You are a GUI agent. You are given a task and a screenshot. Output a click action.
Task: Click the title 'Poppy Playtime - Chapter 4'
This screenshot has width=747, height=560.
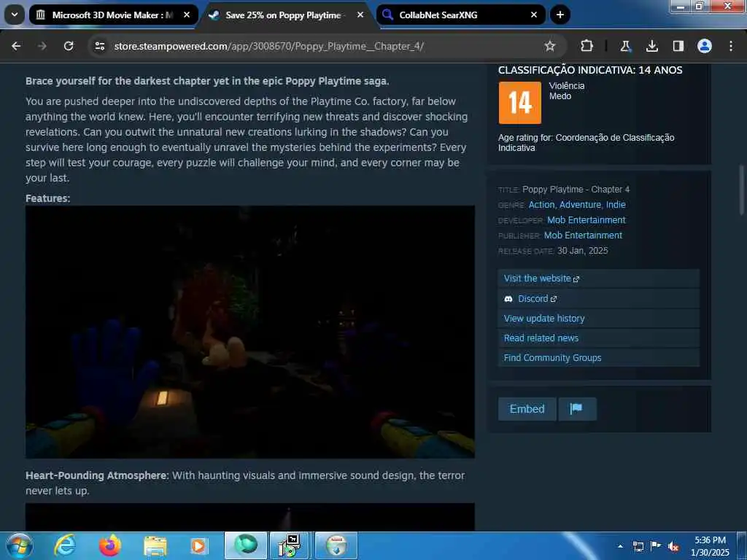tap(576, 190)
